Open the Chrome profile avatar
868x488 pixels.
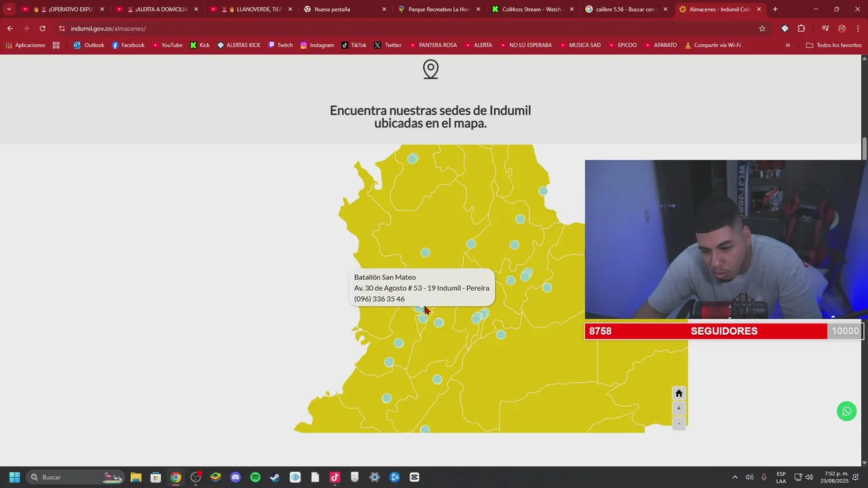point(842,28)
